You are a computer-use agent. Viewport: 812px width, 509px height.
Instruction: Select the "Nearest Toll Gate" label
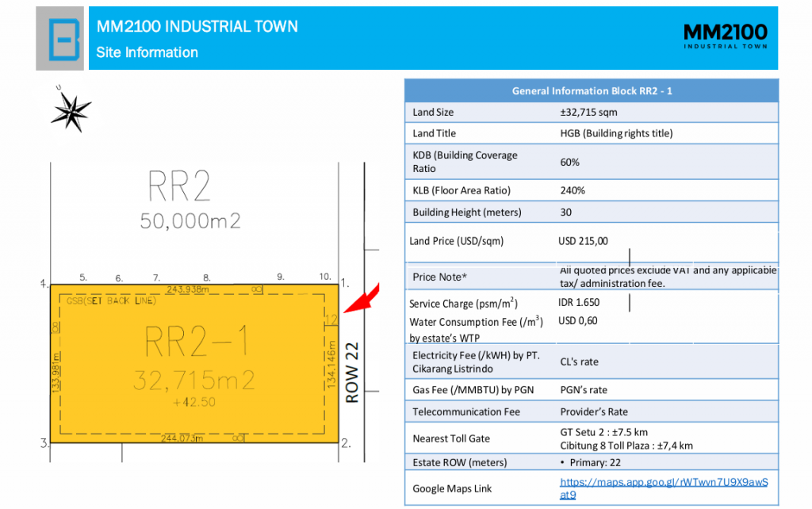451,438
